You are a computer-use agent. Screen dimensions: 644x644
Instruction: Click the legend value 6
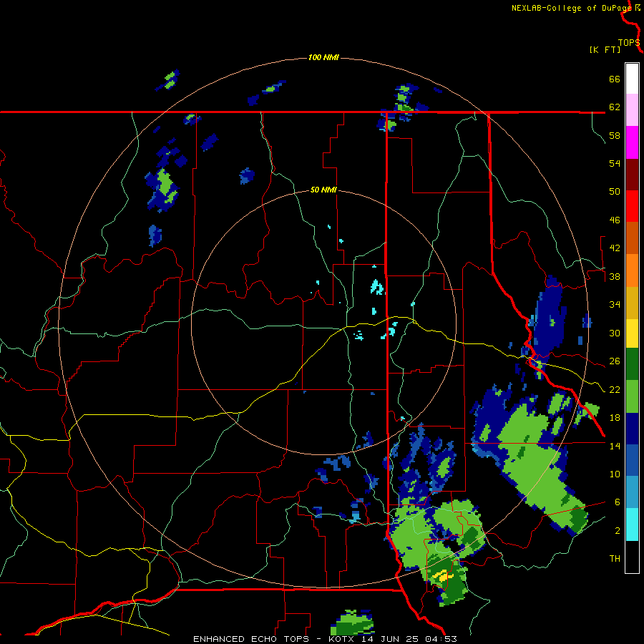[617, 502]
